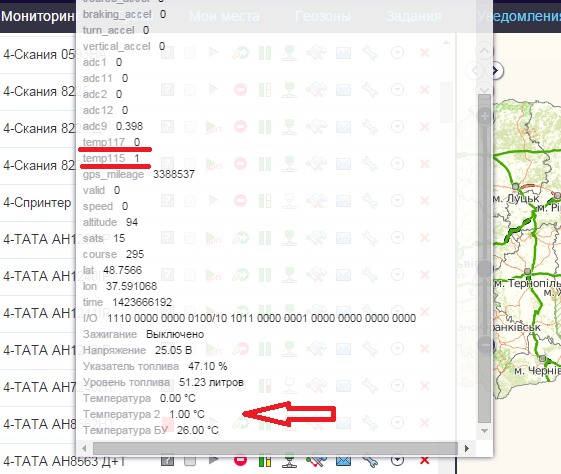Switch to the Геозоны tab
Image resolution: width=561 pixels, height=474 pixels.
click(322, 16)
